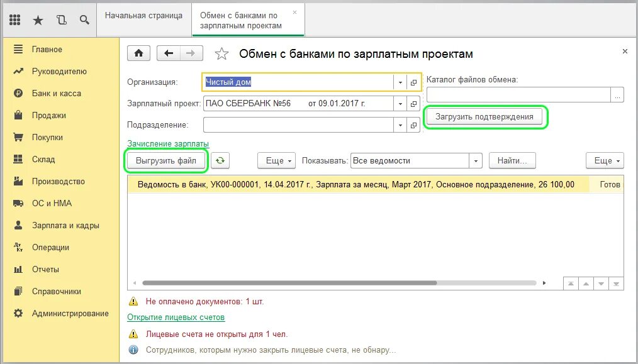Click Выгрузить файл button
The image size is (638, 364).
tap(166, 161)
